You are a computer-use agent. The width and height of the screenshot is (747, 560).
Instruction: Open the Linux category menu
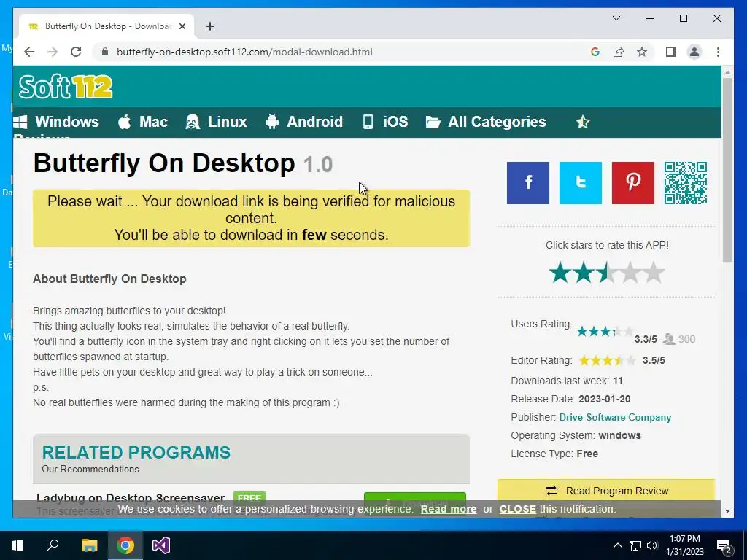[x=216, y=122]
